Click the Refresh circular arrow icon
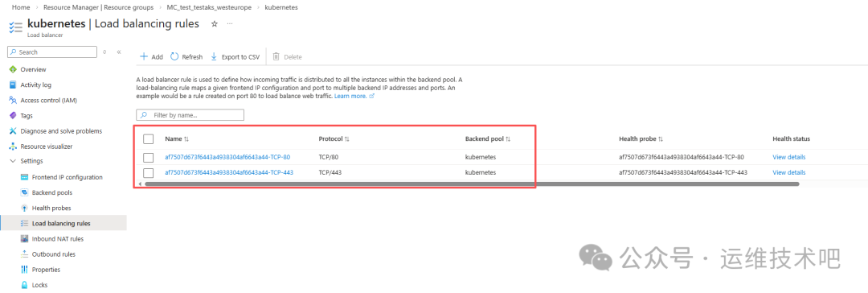This screenshot has width=868, height=293. [x=174, y=56]
